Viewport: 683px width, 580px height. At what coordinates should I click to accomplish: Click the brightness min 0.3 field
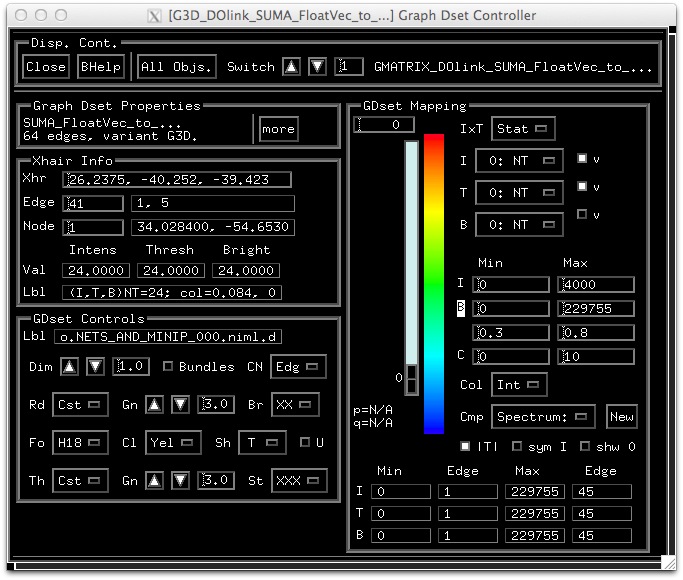click(511, 333)
